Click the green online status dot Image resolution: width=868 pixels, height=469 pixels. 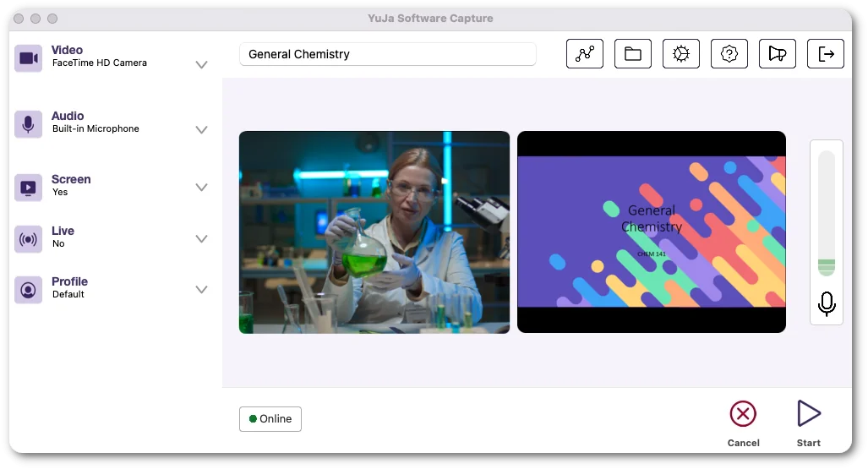(x=253, y=419)
